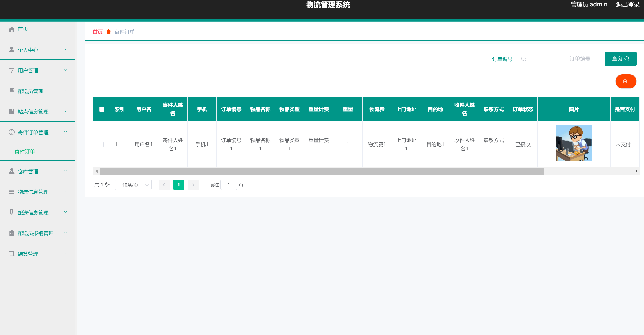The height and width of the screenshot is (335, 644).
Task: Click the 物流管理系统 title
Action: tap(328, 5)
